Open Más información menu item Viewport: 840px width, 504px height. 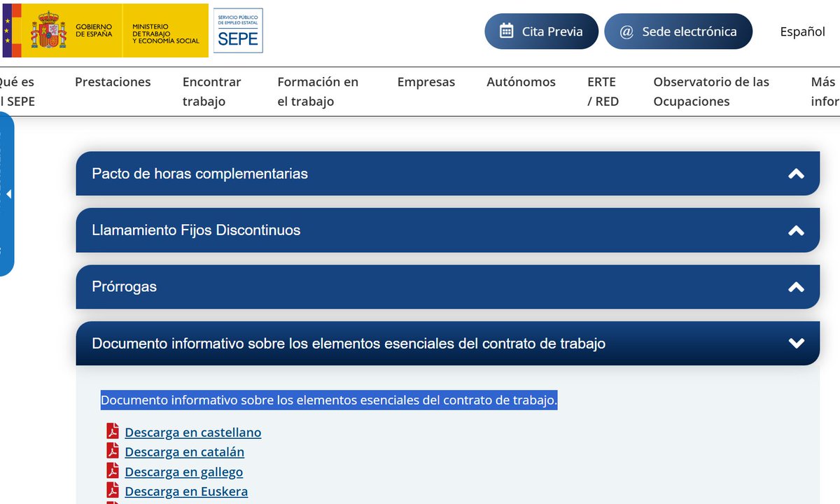[x=825, y=92]
